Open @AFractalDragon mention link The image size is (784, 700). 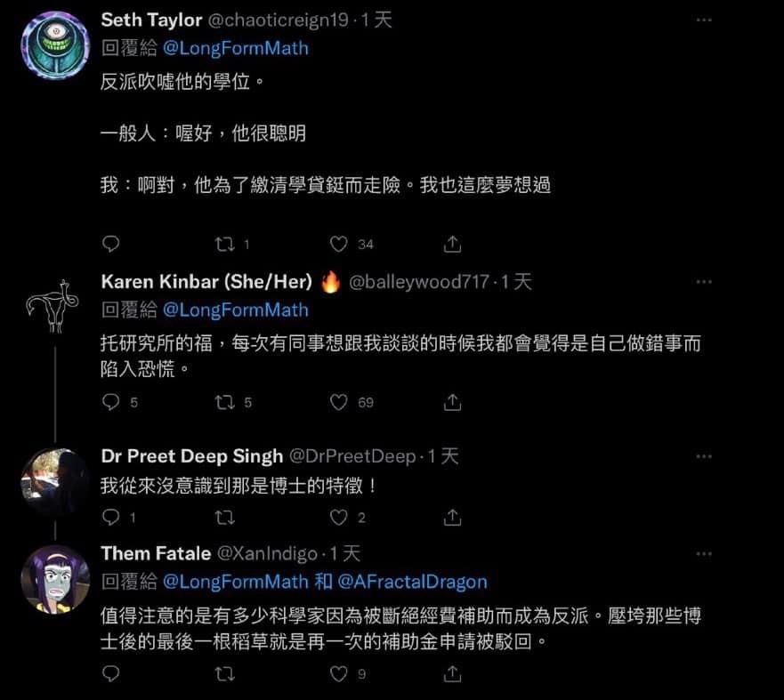coord(413,582)
